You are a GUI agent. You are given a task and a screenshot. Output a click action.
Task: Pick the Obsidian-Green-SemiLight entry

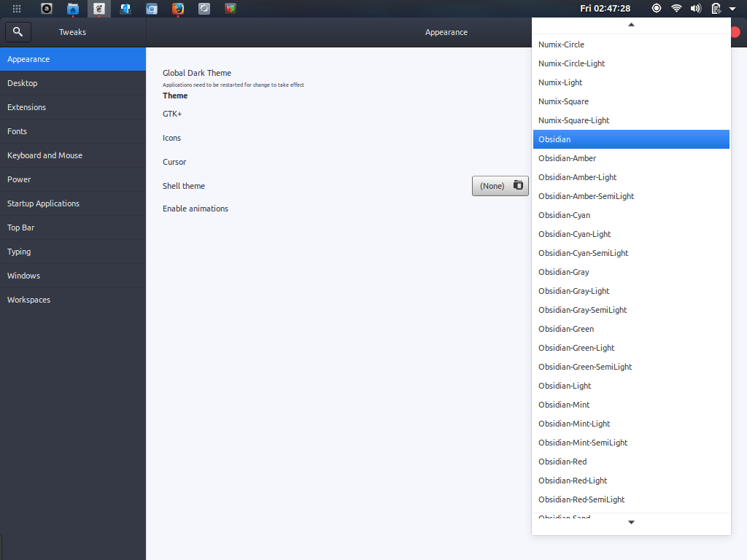point(631,367)
